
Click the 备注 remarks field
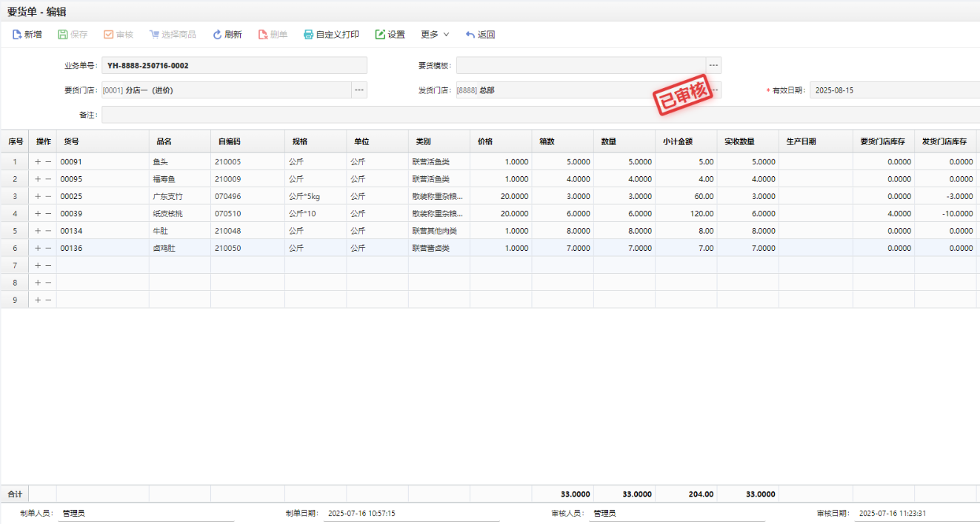[x=541, y=115]
